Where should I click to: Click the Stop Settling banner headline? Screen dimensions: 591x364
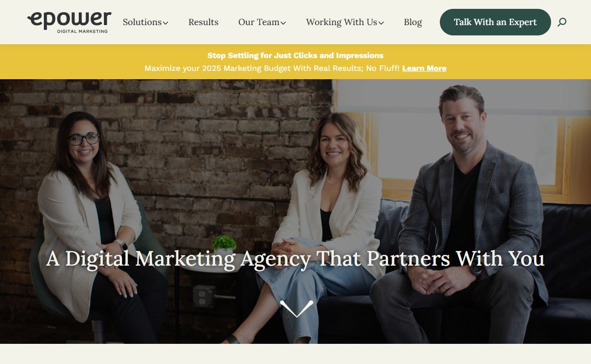(295, 56)
